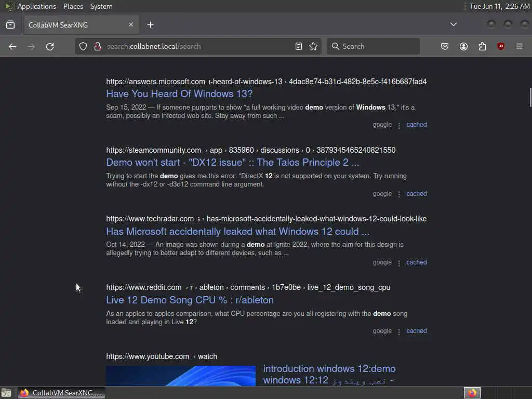Click the www.reddit.com URL text
Image resolution: width=532 pixels, height=399 pixels.
pyautogui.click(x=143, y=287)
